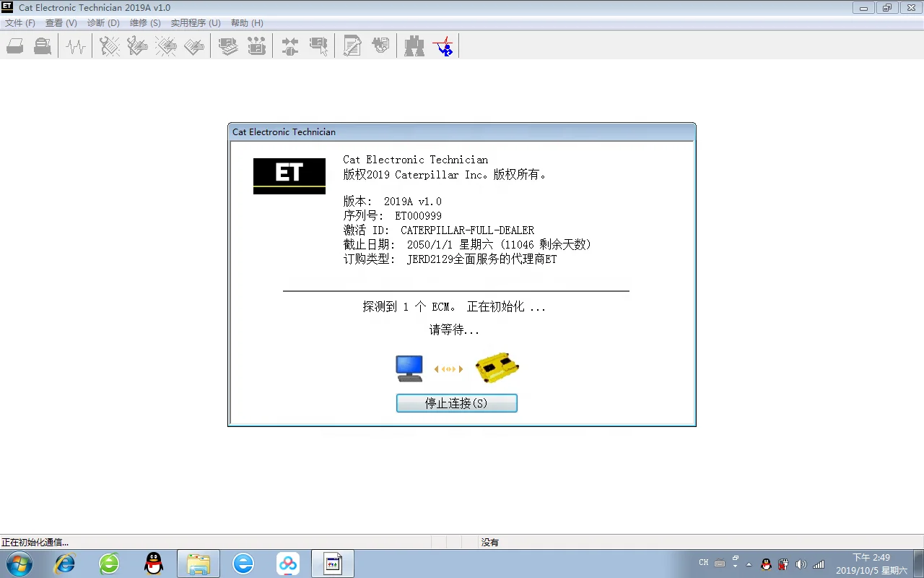The image size is (924, 578).
Task: Click the blue round e browser taskbar icon
Action: [x=243, y=564]
